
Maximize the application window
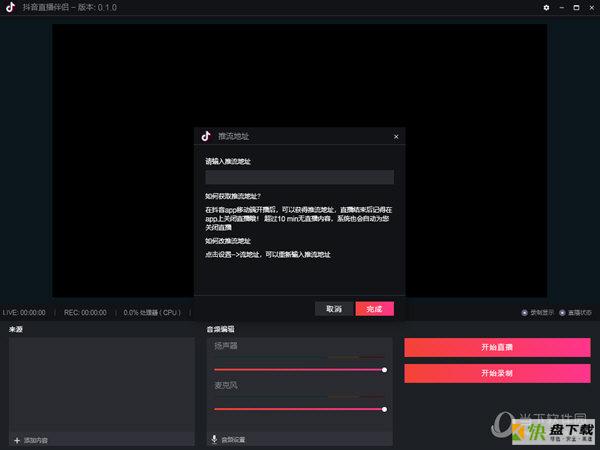point(576,8)
